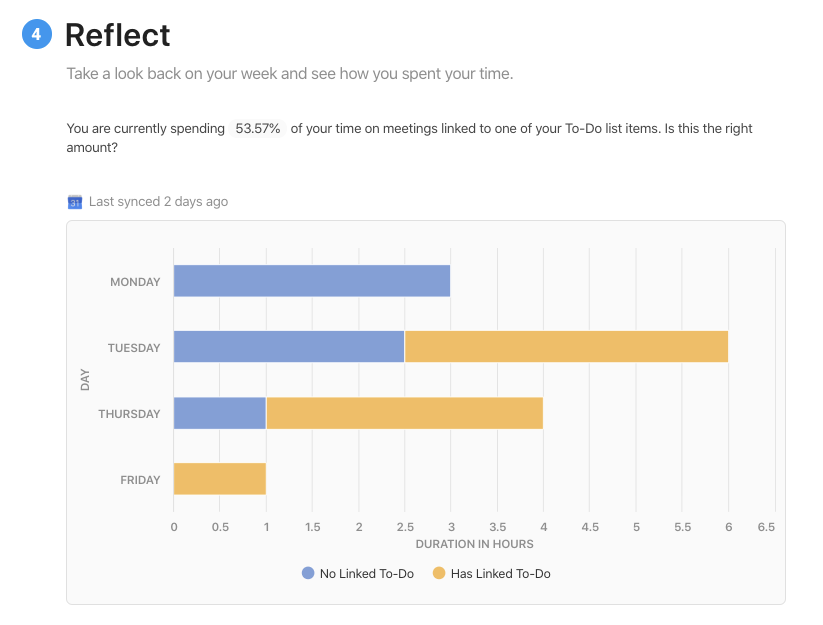Click the blue step 4 badge
823x625 pixels.
pyautogui.click(x=37, y=35)
